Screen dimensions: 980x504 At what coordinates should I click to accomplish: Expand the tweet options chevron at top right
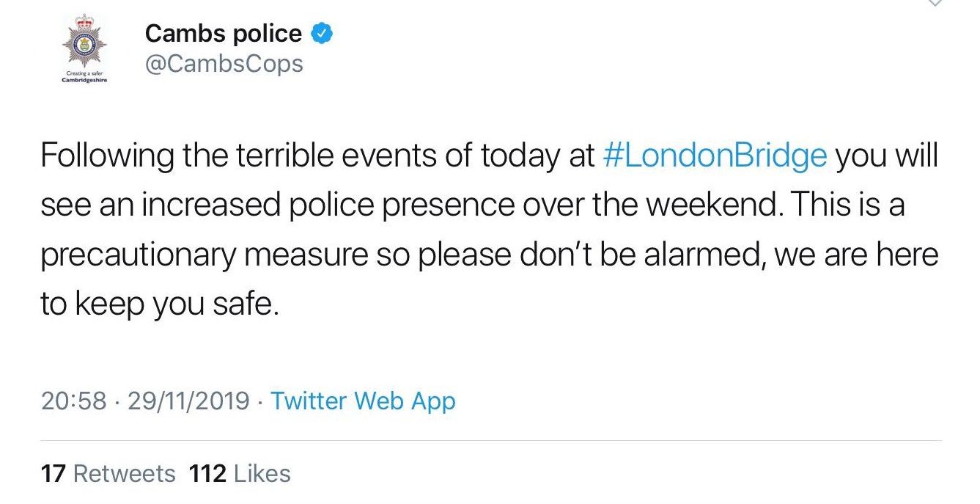click(x=937, y=4)
